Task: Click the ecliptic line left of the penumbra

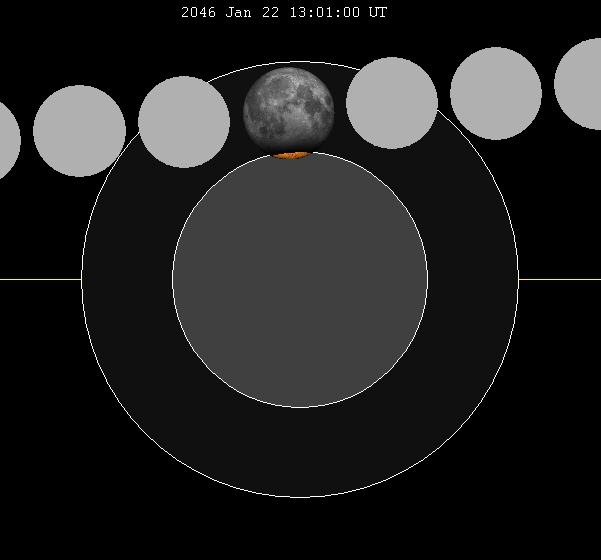Action: [x=40, y=280]
